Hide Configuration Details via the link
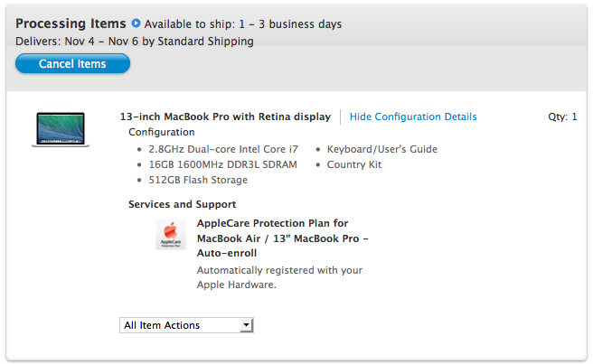The image size is (593, 364). click(413, 117)
